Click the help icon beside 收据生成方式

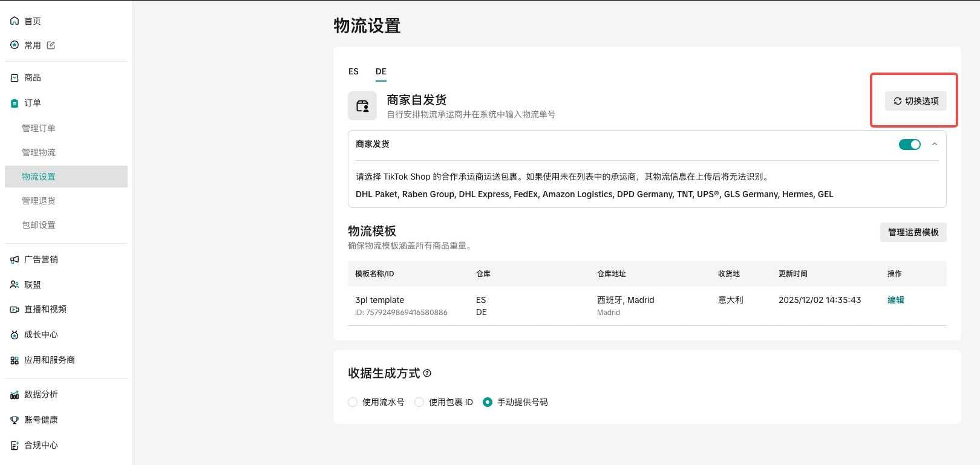tap(427, 374)
